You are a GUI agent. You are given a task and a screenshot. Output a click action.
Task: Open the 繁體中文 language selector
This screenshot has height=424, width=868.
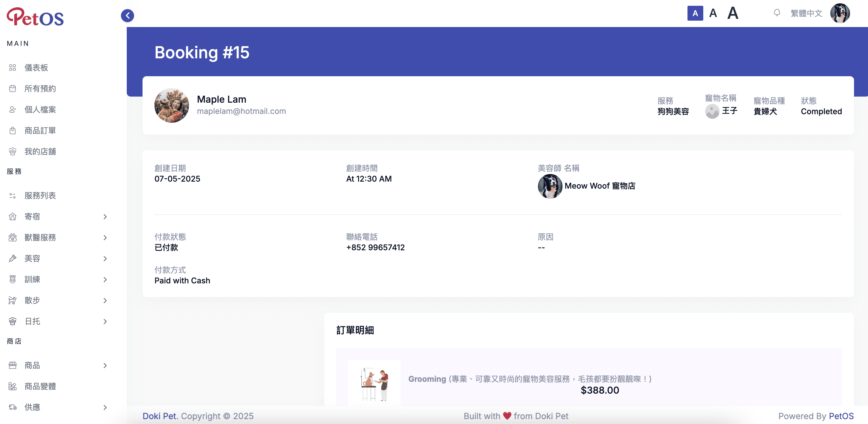[x=806, y=13]
